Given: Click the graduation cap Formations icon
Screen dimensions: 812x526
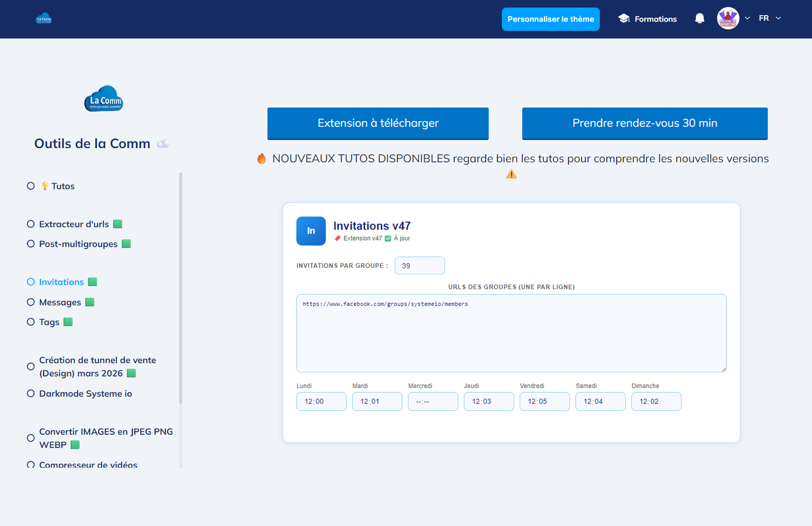Looking at the screenshot, I should (624, 18).
